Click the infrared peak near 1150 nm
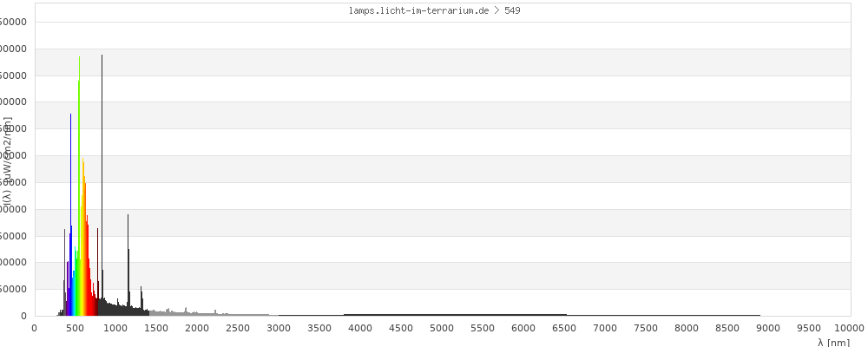 click(128, 265)
